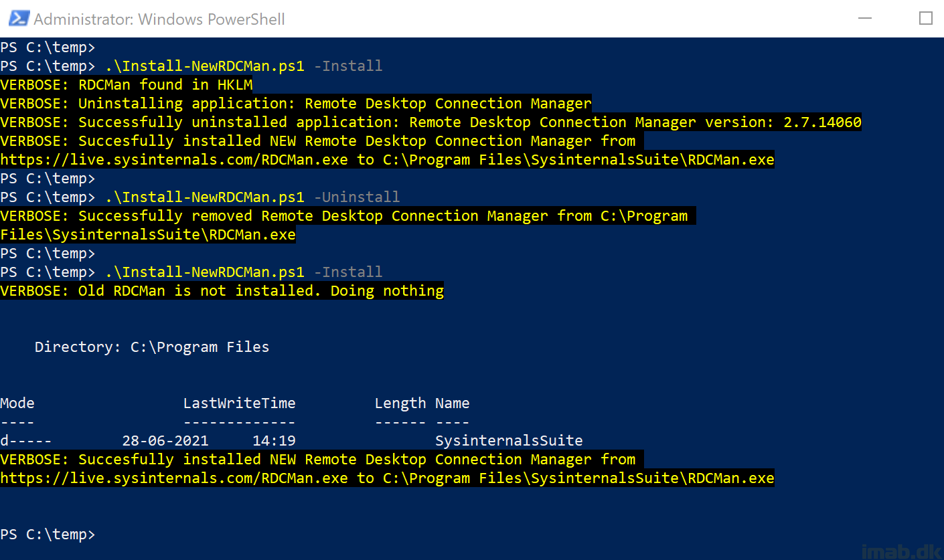The height and width of the screenshot is (560, 944).
Task: Click the LastWriteTime column header
Action: [239, 403]
